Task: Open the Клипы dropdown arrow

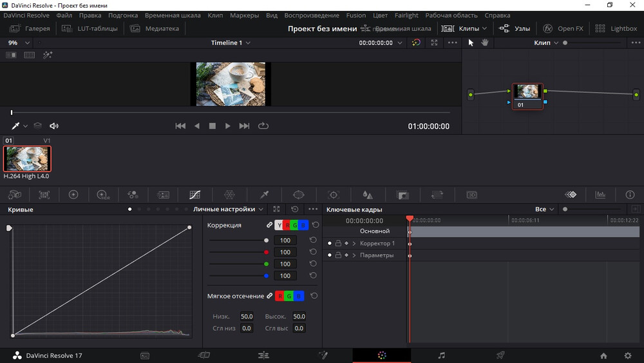Action: pyautogui.click(x=485, y=28)
